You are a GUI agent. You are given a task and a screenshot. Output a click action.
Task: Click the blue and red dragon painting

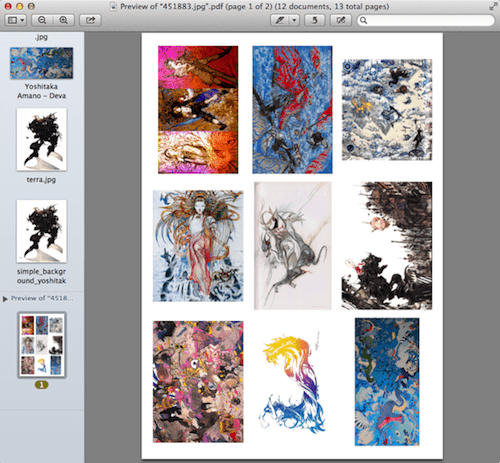292,110
